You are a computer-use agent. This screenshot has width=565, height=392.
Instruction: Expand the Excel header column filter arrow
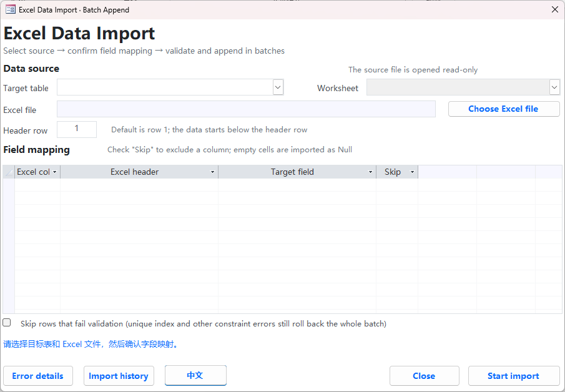click(213, 172)
